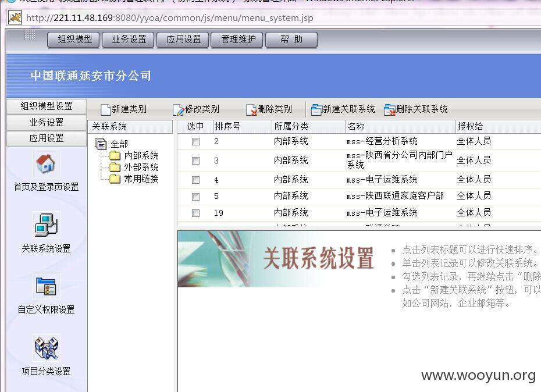The image size is (541, 392).
Task: Open the mss-电子运维系统 record in row 4
Action: 382,180
